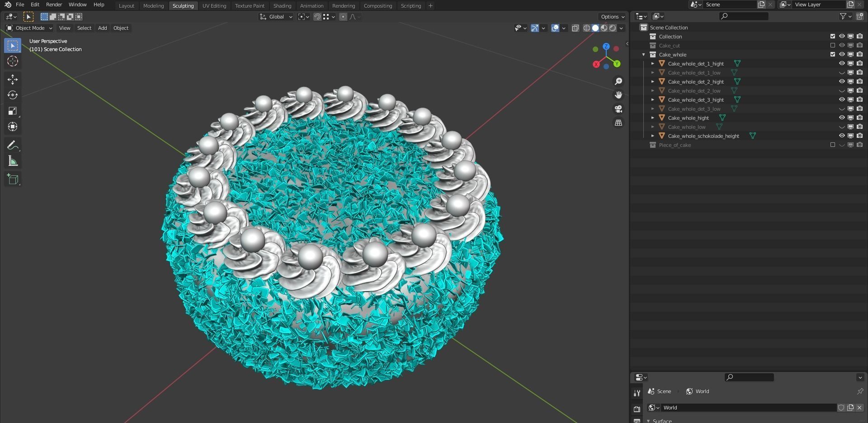Select the Scale tool

click(13, 111)
